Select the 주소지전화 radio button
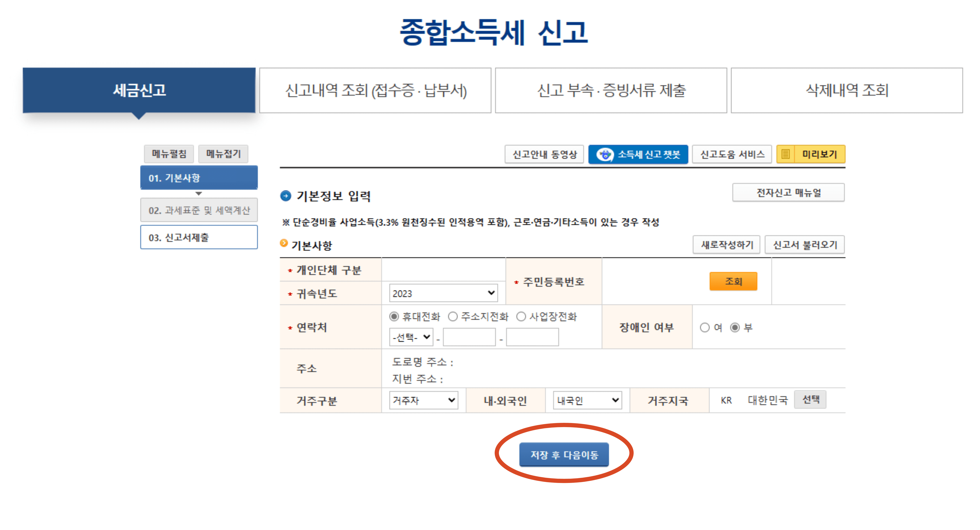Viewport: 980px width, 530px height. coord(452,316)
